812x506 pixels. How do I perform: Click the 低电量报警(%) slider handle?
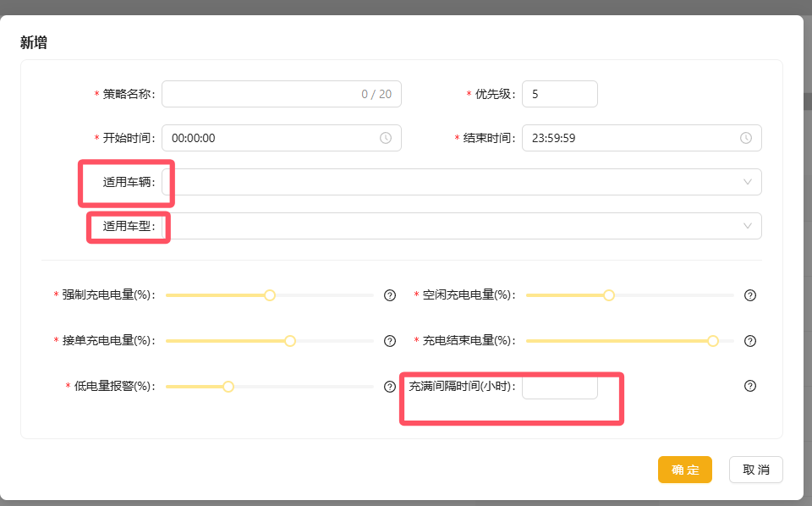click(x=228, y=387)
